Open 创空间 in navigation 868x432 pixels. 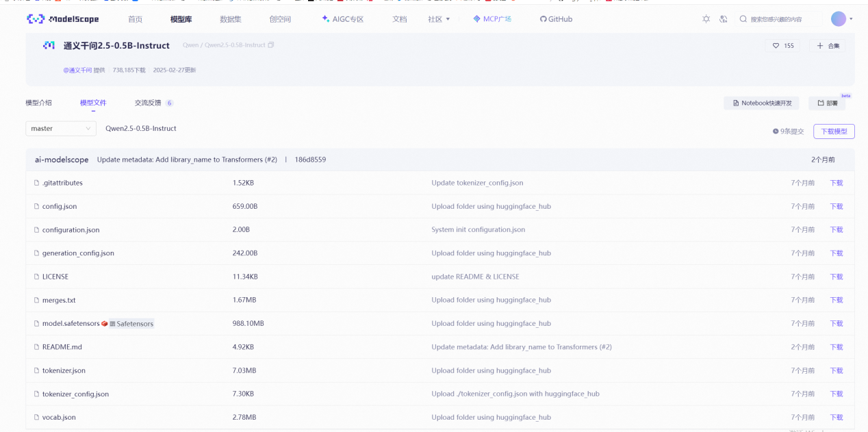click(x=280, y=19)
